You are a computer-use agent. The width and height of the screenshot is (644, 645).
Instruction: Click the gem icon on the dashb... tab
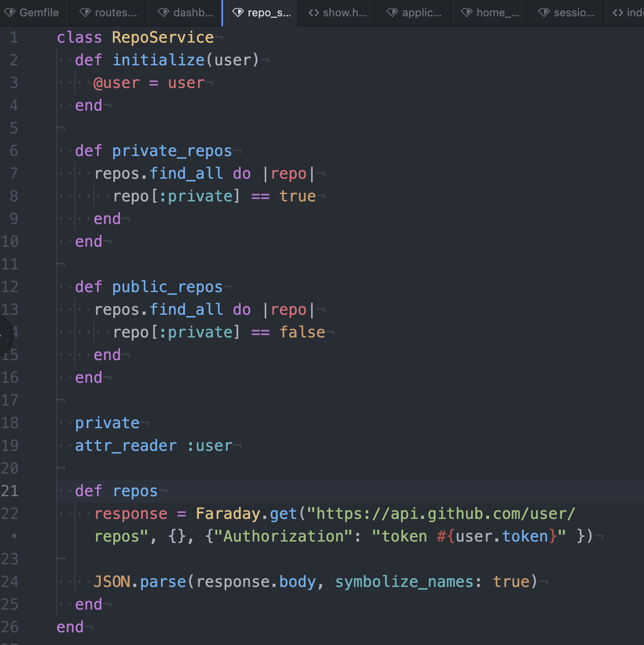tap(163, 13)
